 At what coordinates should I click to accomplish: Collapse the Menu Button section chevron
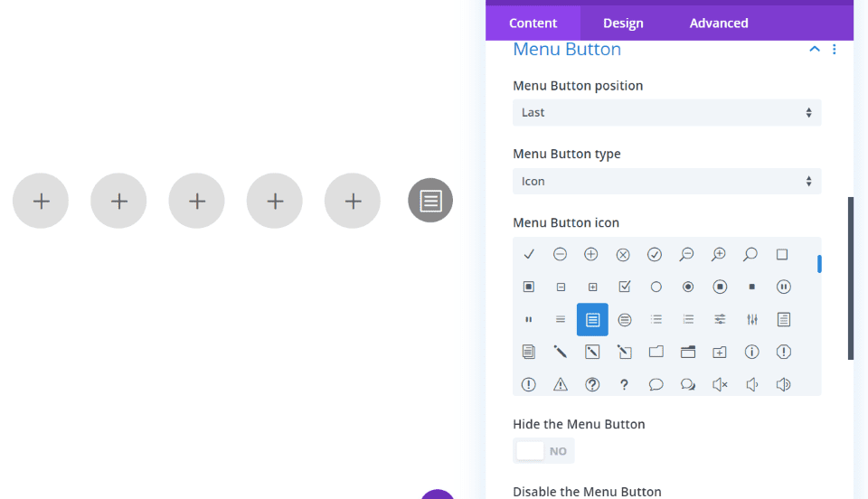[815, 49]
